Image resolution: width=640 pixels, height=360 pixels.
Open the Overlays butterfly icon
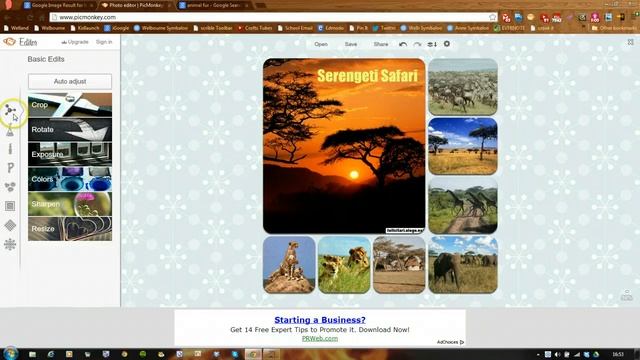[10, 187]
